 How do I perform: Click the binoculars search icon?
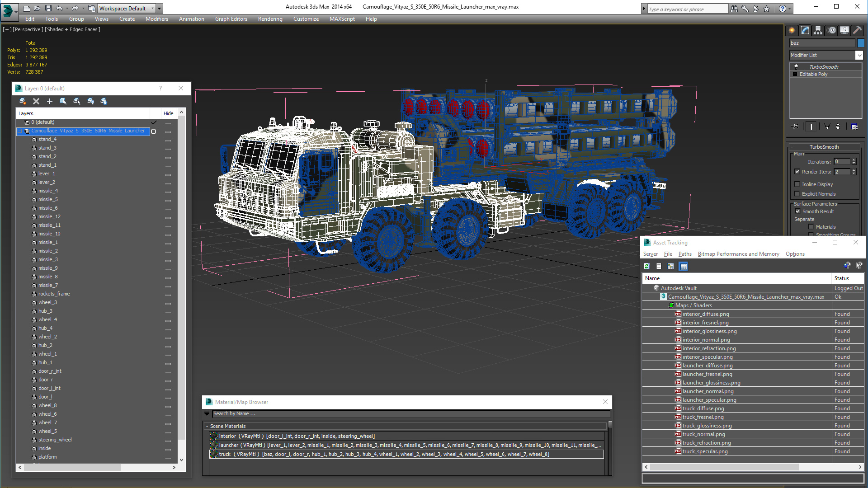pos(734,9)
